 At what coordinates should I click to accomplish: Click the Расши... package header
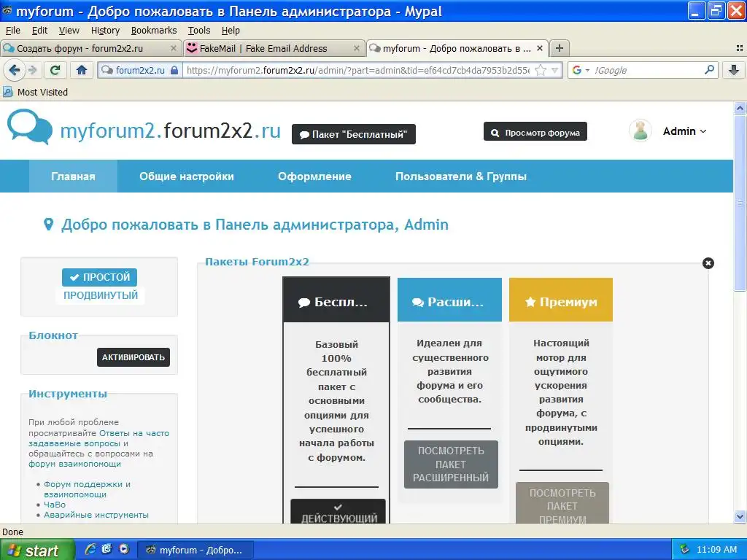tap(449, 300)
